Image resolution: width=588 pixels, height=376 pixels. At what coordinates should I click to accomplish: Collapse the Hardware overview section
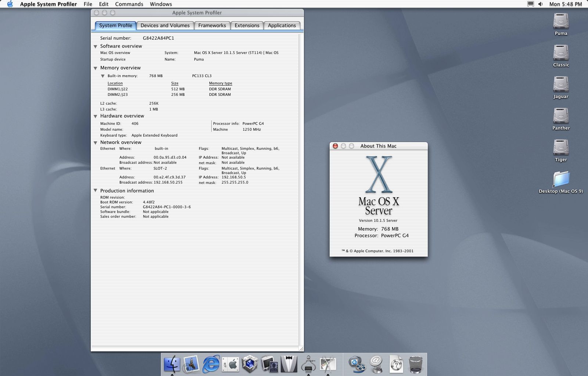tap(95, 116)
